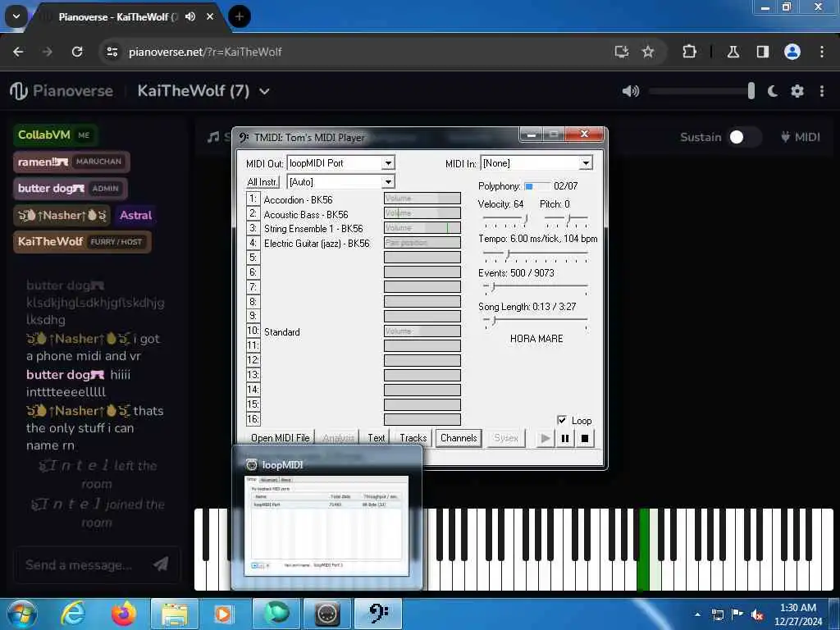Adjust the Velocity slider
The height and width of the screenshot is (630, 840).
[505, 219]
